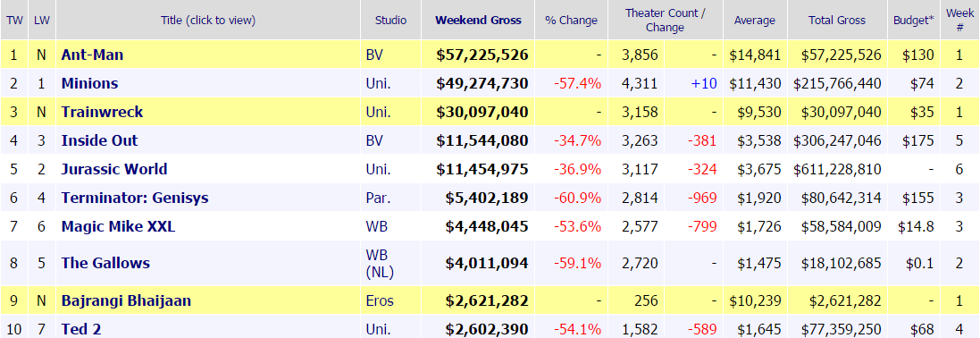
Task: View the Ted 2 title link
Action: tap(81, 329)
